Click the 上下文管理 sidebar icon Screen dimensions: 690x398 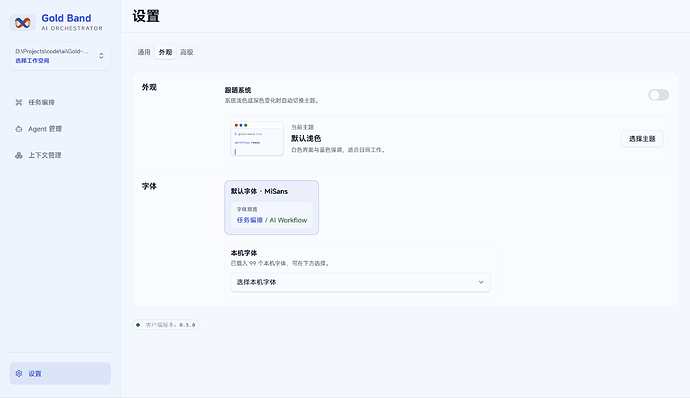coord(18,155)
